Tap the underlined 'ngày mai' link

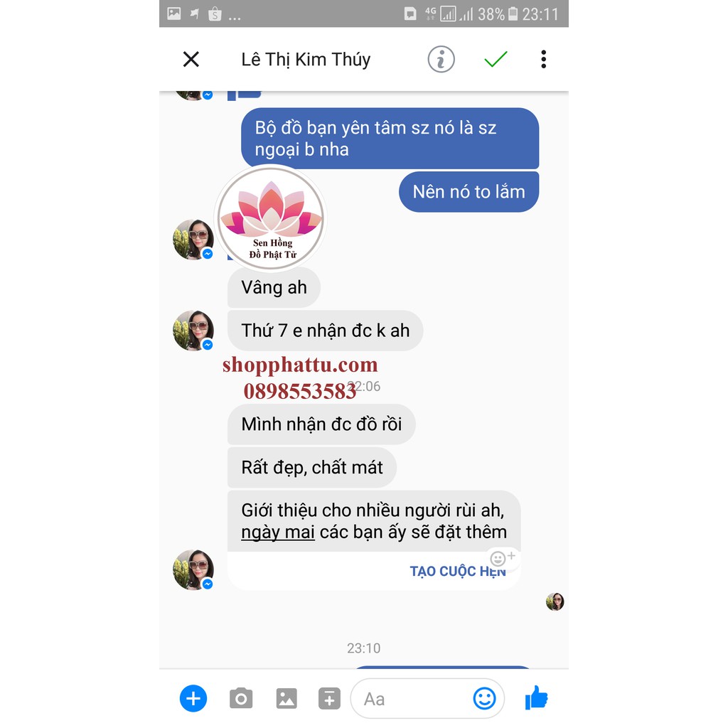pos(278,532)
